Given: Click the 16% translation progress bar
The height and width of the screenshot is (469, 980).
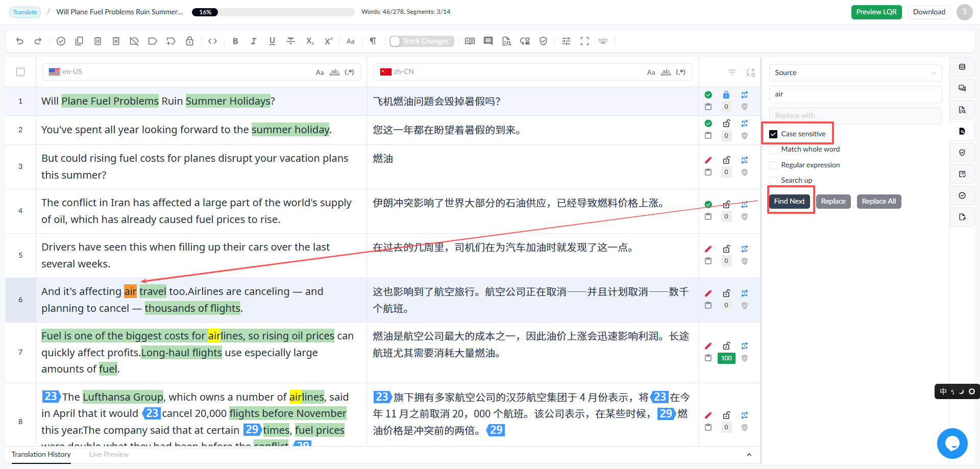Looking at the screenshot, I should [273, 12].
